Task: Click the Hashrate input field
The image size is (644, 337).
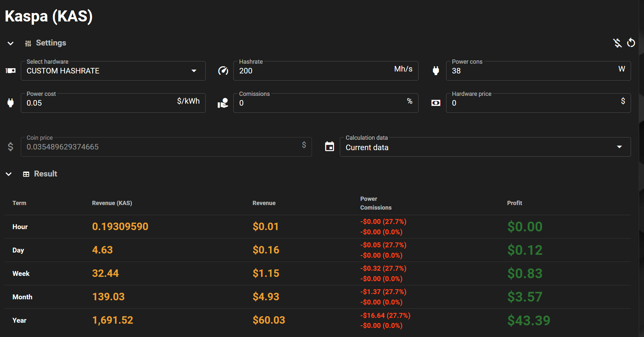Action: 312,71
